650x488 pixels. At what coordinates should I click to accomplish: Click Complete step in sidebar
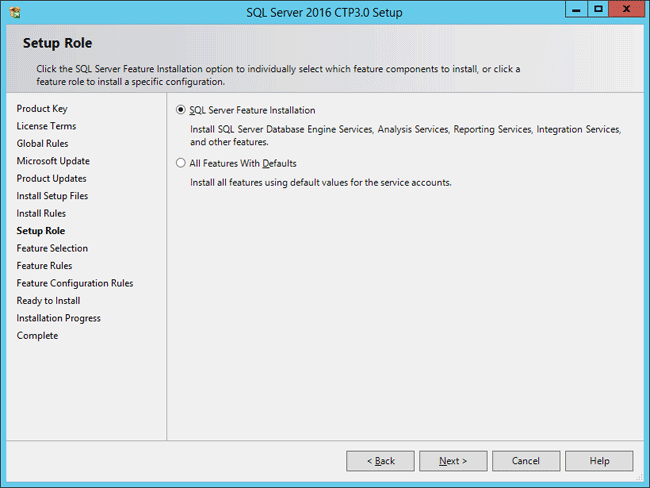(37, 335)
